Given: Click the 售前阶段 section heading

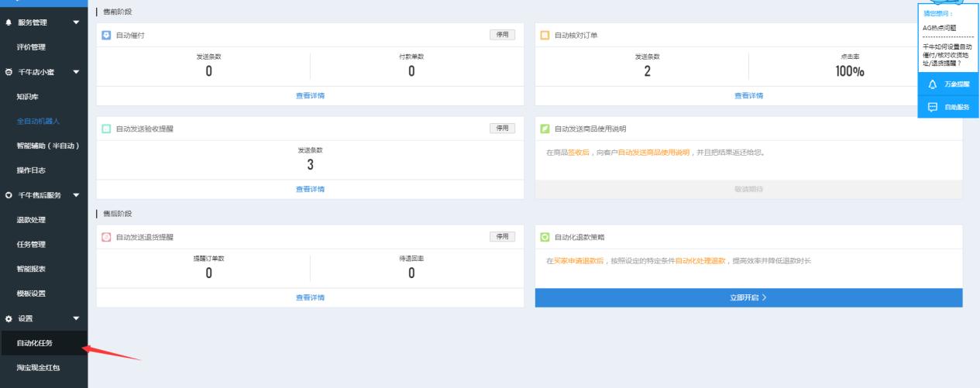Looking at the screenshot, I should click(x=116, y=12).
